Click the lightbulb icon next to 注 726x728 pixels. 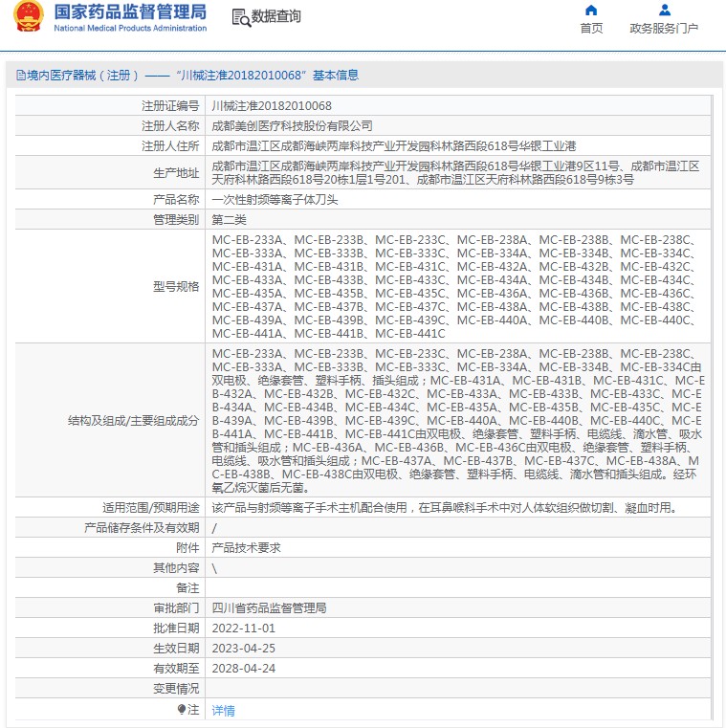(182, 709)
